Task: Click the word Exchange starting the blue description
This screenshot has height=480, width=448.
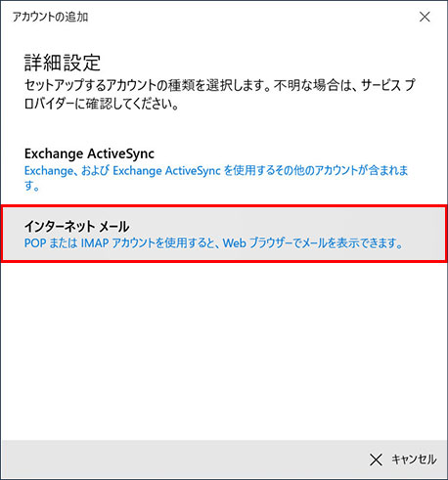Action: click(x=49, y=171)
